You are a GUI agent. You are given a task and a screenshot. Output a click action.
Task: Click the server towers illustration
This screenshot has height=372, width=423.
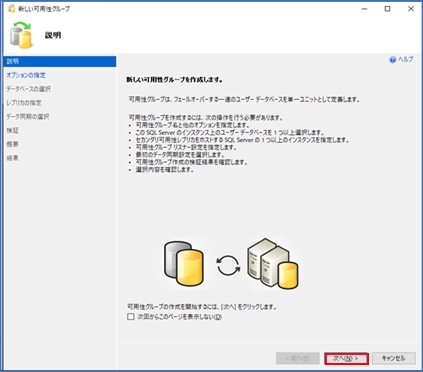273,263
